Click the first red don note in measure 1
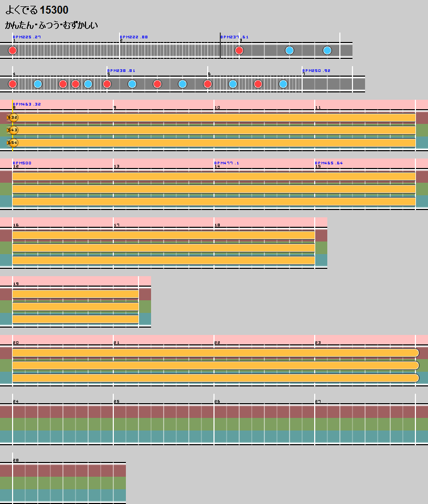The height and width of the screenshot is (504, 428). pyautogui.click(x=13, y=50)
